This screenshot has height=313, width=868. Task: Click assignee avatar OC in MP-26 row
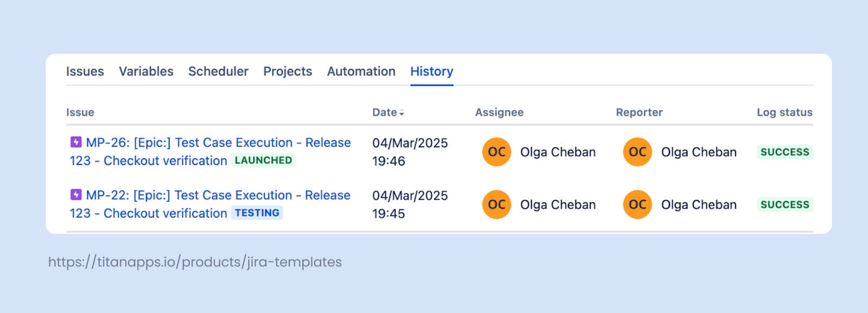tap(496, 152)
